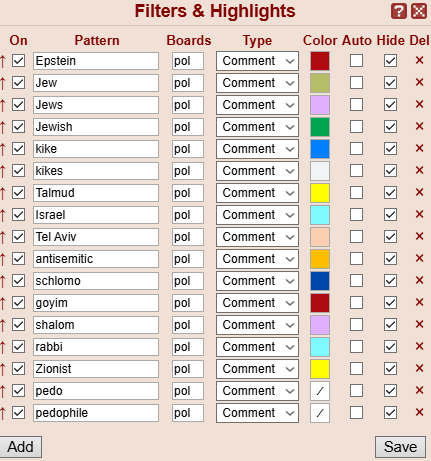Screen dimensions: 431x461
Task: Delete the antisemitic filter row
Action: click(x=419, y=258)
